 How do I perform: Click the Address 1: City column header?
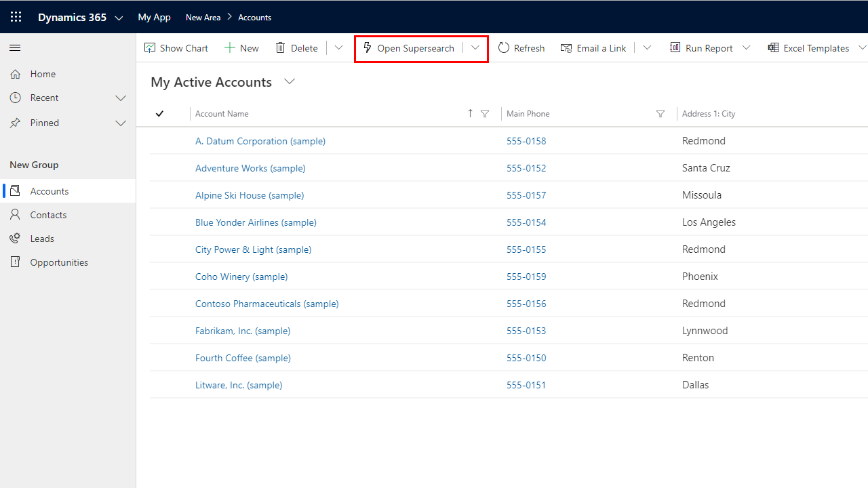[709, 114]
